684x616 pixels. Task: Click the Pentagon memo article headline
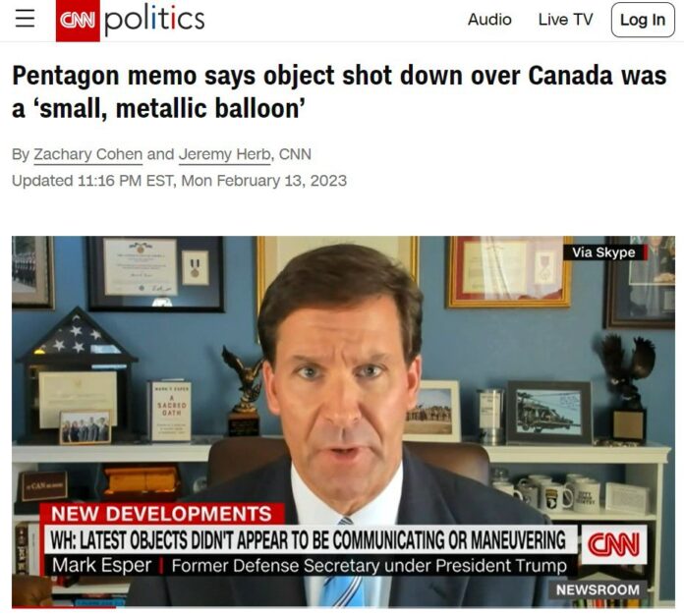[x=339, y=92]
